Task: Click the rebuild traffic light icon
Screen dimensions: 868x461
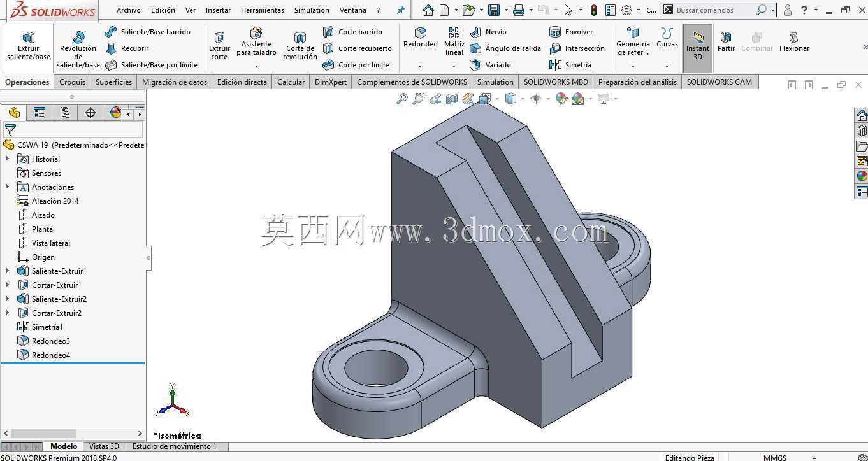Action: [x=594, y=10]
